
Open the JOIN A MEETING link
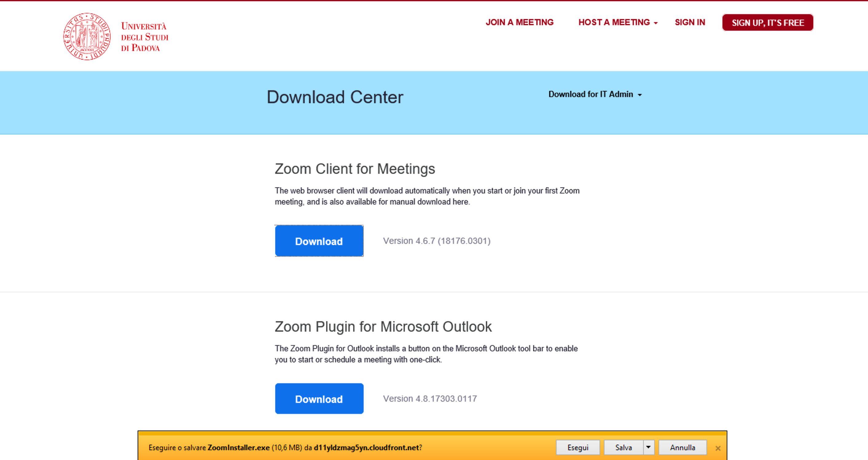click(x=519, y=22)
